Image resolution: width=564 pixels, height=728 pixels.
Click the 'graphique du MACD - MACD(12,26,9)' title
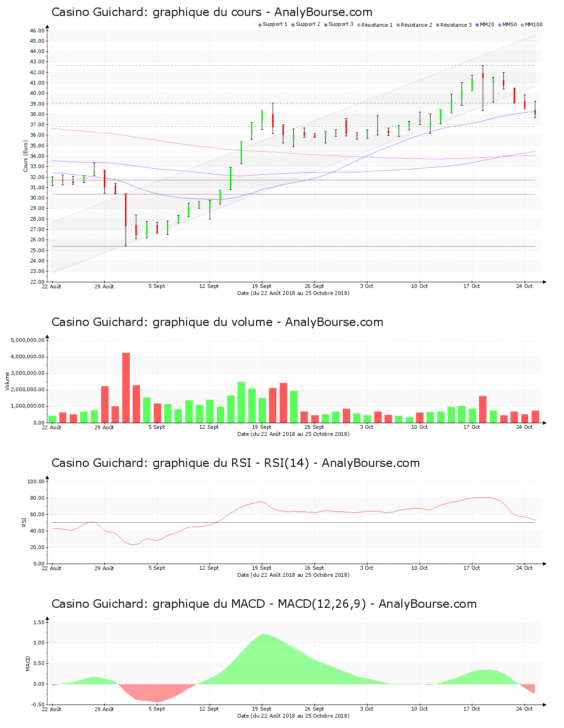point(264,604)
